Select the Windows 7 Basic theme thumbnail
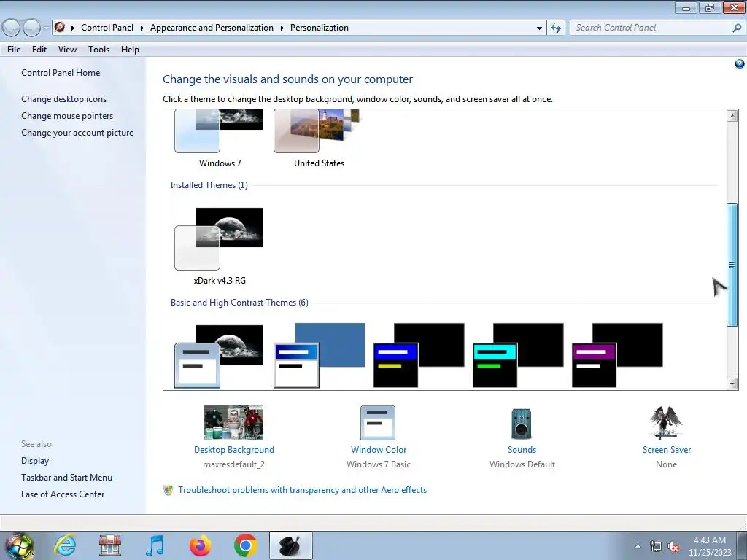 click(219, 356)
